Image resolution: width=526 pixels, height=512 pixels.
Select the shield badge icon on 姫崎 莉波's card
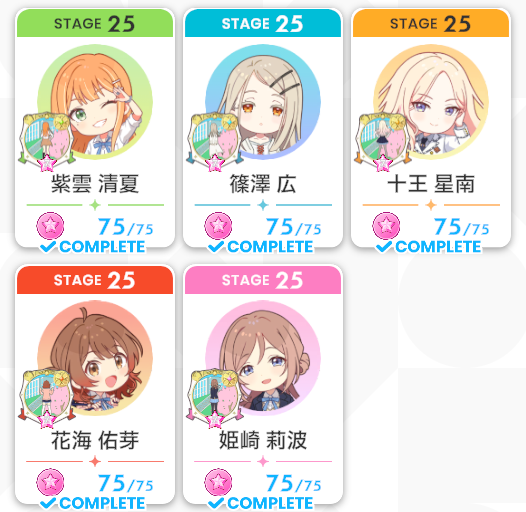(214, 398)
